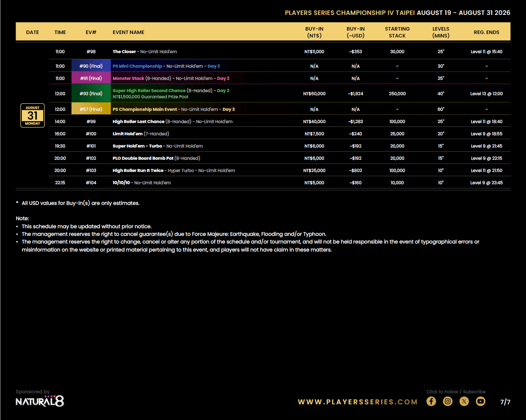Click the Natural8 sponsor logo
The image size is (526, 420).
[x=40, y=401]
